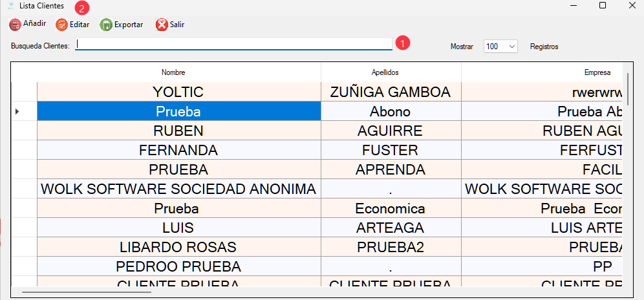644x300 pixels.
Task: Select the FERNANDA name cell
Action: point(178,150)
